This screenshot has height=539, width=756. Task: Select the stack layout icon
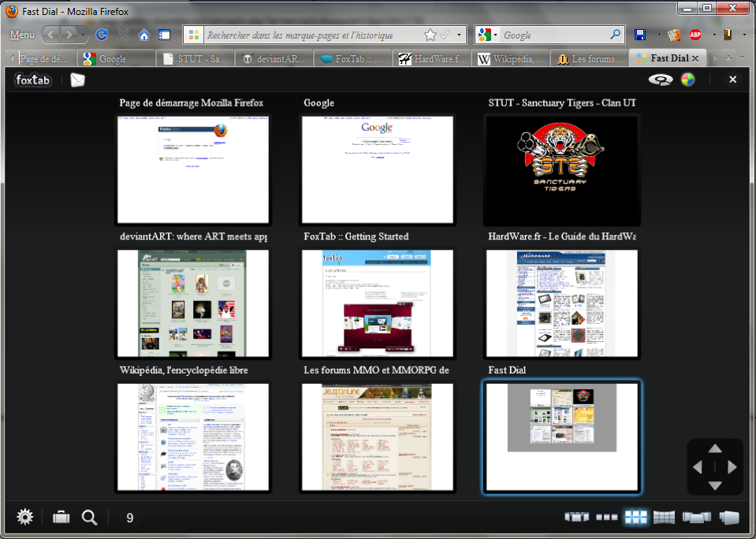point(729,517)
